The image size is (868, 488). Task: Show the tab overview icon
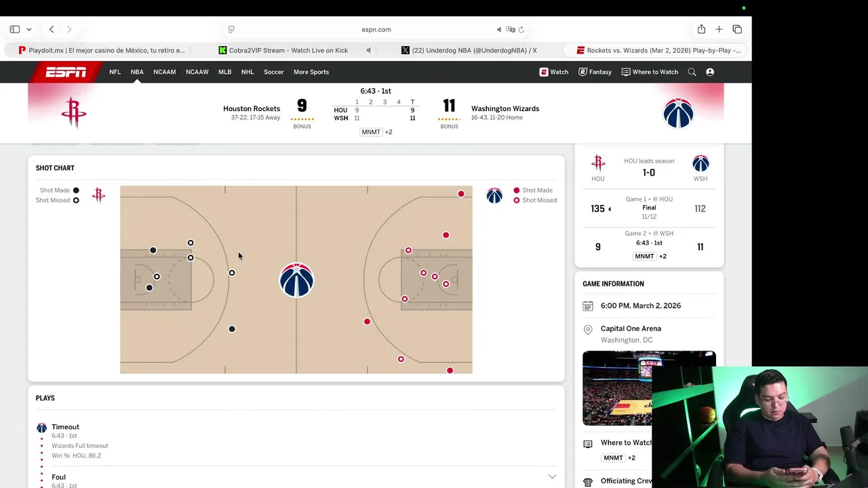737,29
